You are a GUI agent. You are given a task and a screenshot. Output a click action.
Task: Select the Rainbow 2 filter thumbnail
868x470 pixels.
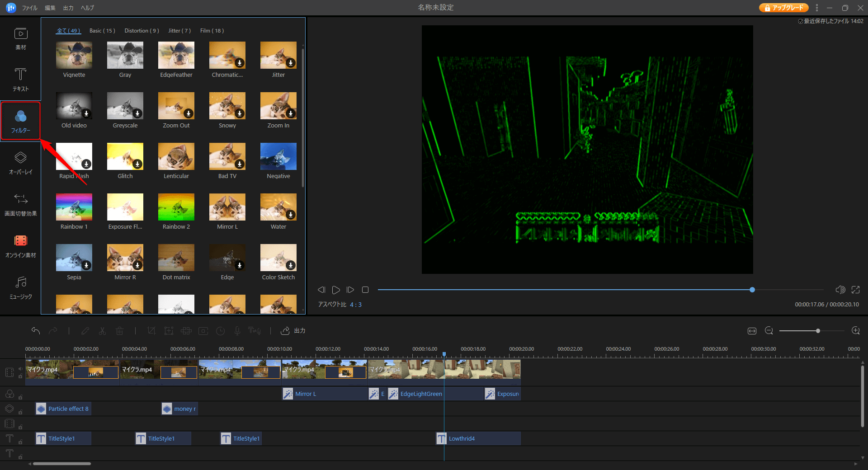pos(176,207)
